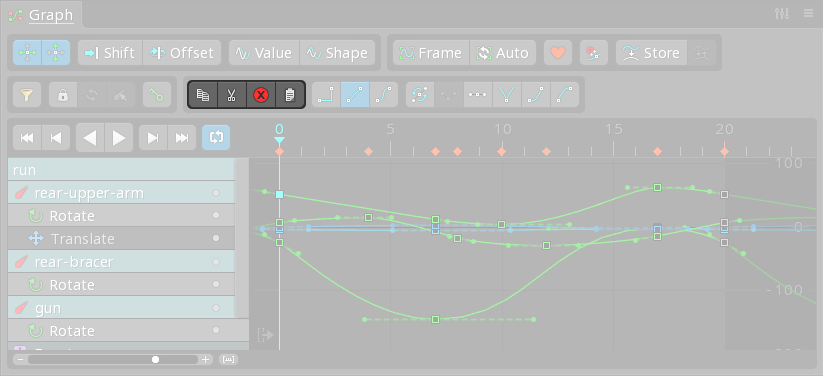Screen dimensions: 823x376
Task: Toggle visibility dot for rear-upper-arm row
Action: pos(216,193)
